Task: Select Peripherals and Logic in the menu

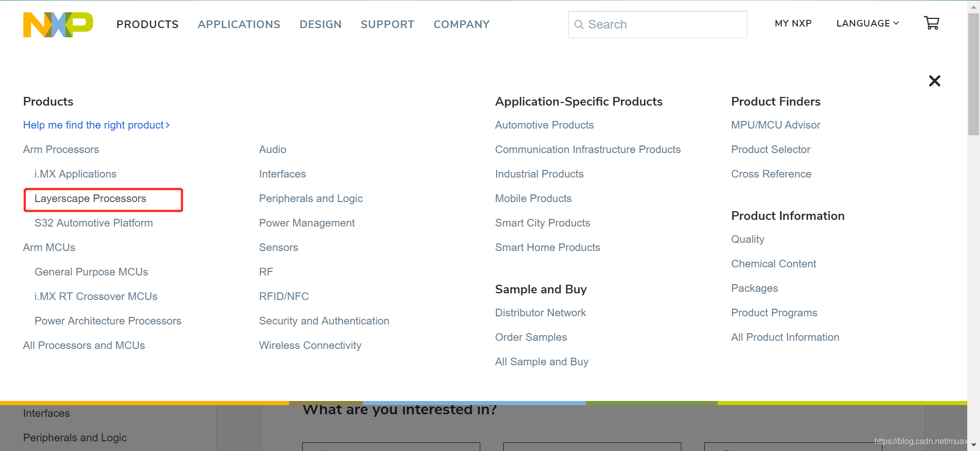Action: [311, 198]
